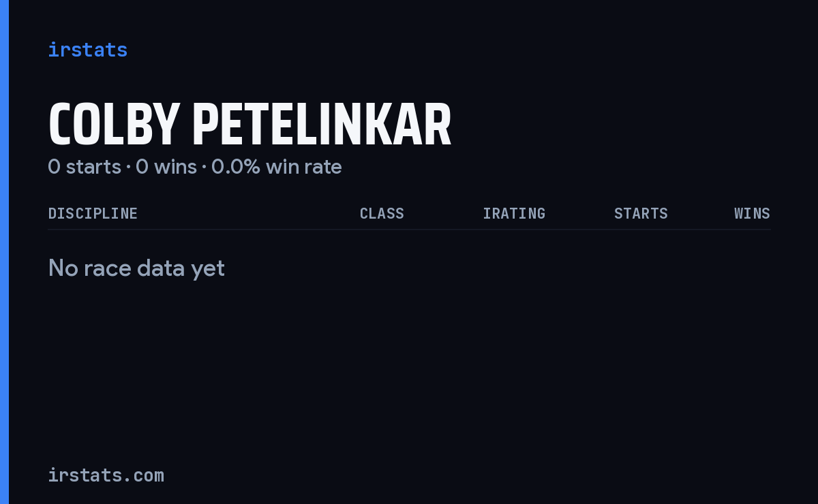This screenshot has width=818, height=504.
Task: Click the ".com" part of footer text
Action: (x=145, y=475)
